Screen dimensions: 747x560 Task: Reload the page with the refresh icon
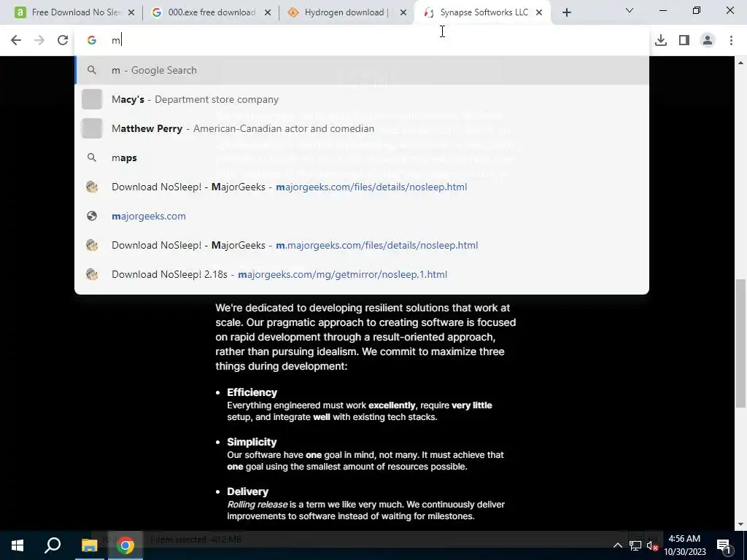(x=63, y=40)
